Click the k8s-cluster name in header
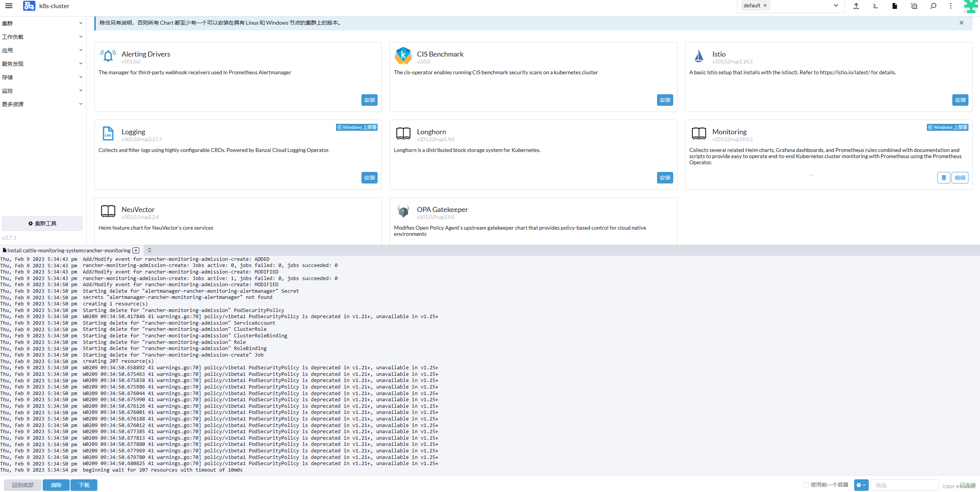 click(x=54, y=6)
